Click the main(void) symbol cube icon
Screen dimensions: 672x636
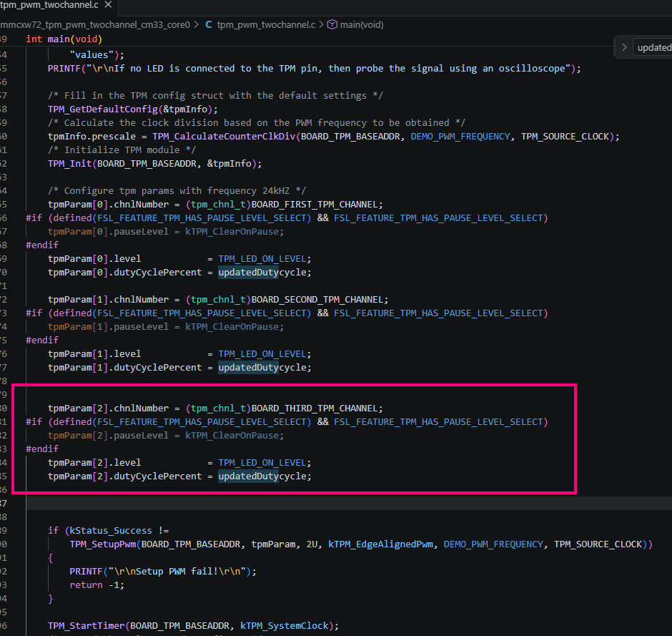point(332,25)
